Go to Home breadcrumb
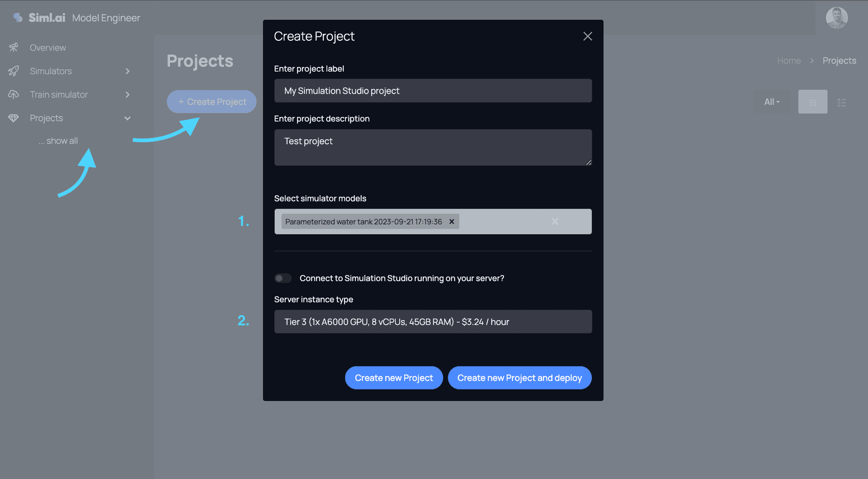 789,61
